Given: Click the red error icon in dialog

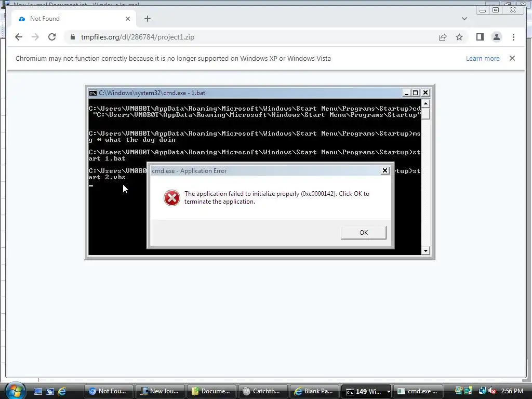Looking at the screenshot, I should click(172, 198).
